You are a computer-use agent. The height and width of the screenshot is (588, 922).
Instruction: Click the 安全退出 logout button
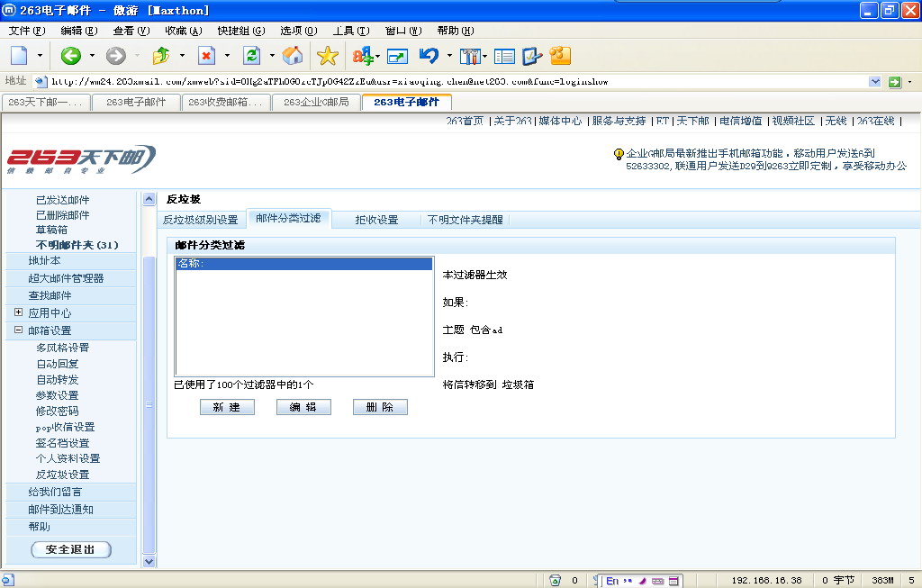tap(70, 550)
